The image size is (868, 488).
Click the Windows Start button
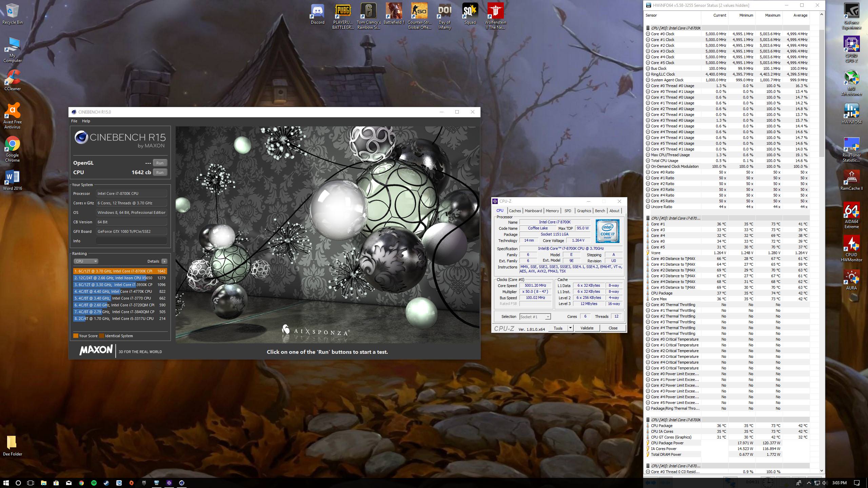6,483
